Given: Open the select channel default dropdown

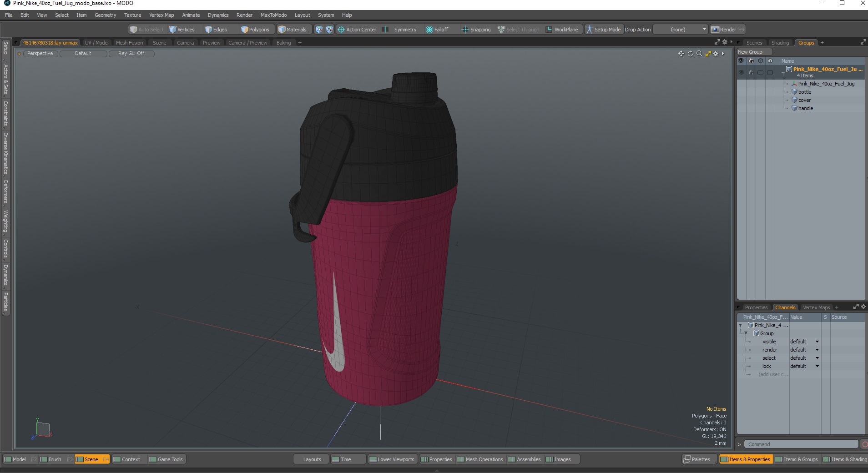Looking at the screenshot, I should point(804,358).
